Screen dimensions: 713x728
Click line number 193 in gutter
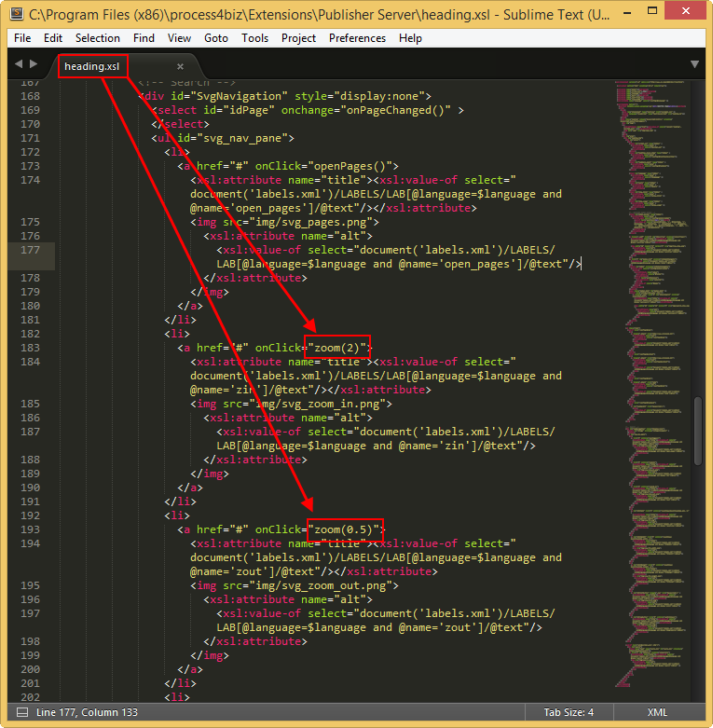tap(30, 529)
